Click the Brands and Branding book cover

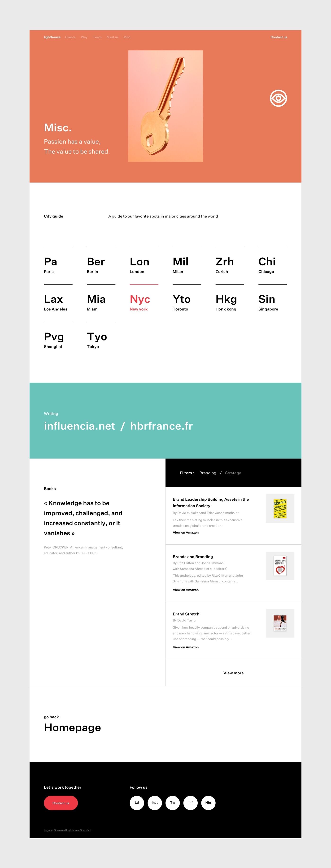click(x=280, y=566)
